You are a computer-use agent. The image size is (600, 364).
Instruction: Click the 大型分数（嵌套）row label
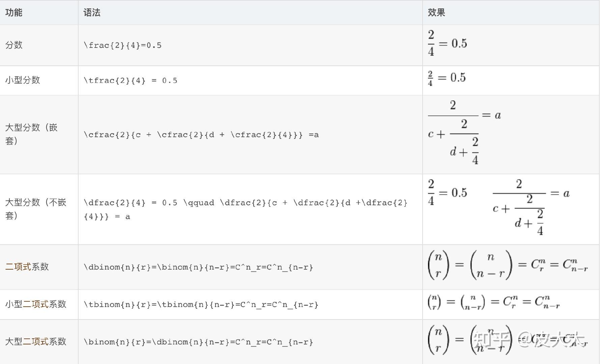pos(31,134)
